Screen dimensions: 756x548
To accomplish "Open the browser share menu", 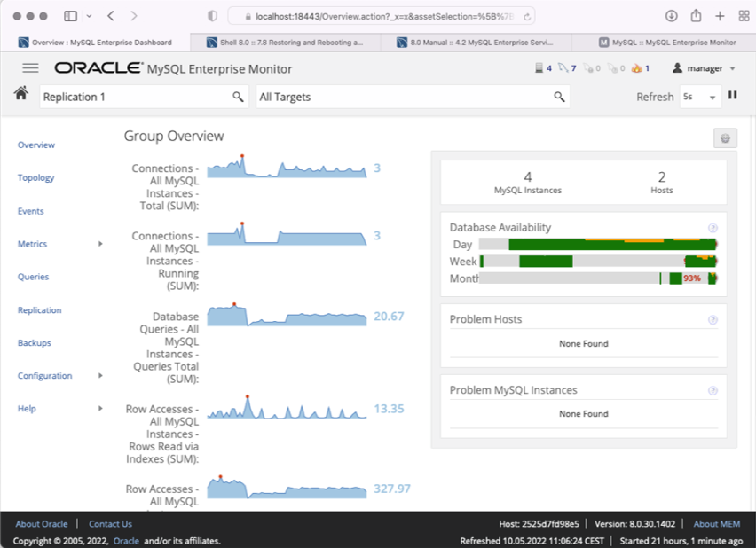I will (x=696, y=16).
